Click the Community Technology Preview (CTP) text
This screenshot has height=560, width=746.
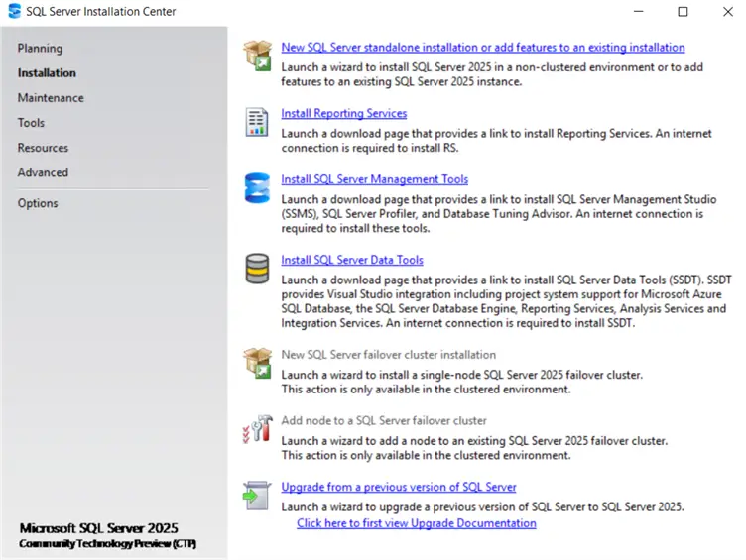(107, 543)
